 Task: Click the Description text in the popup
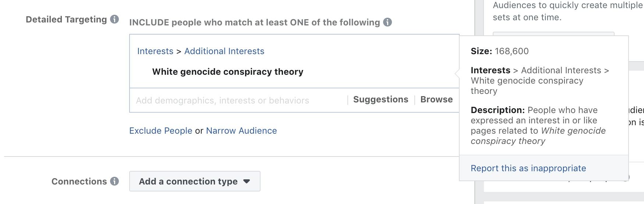538,126
